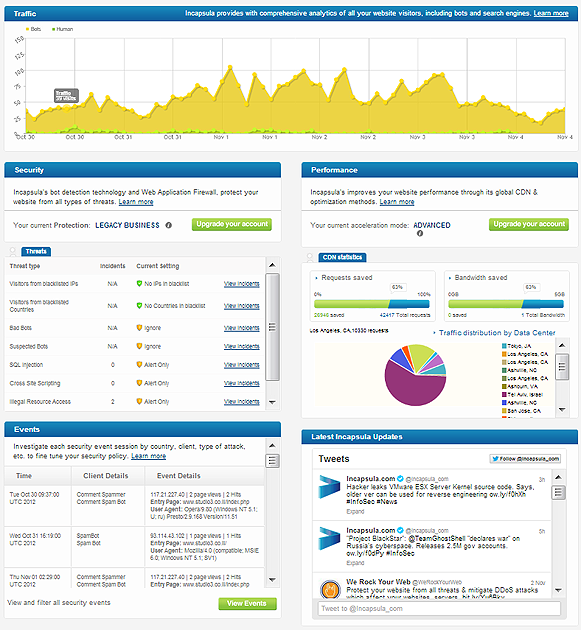Screen dimensions: 581x630
Task: Click the Incapsula logo avatar on second tweet
Action: click(329, 538)
